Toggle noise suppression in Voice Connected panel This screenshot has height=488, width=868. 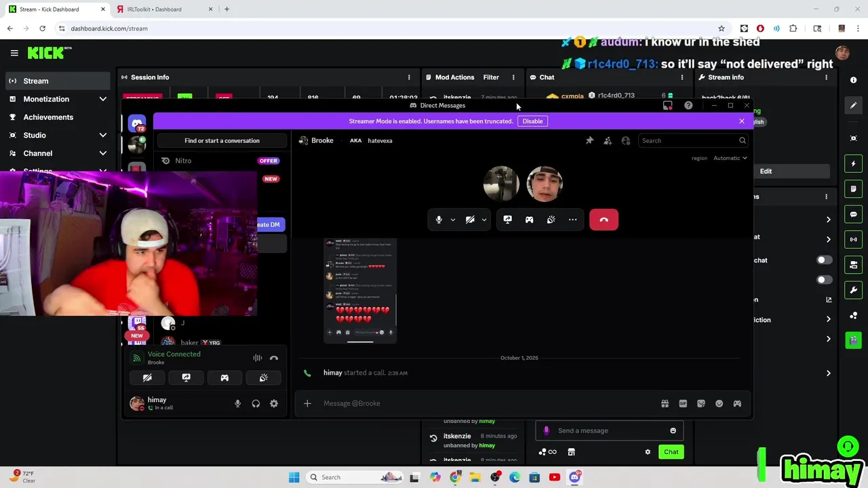tap(258, 358)
